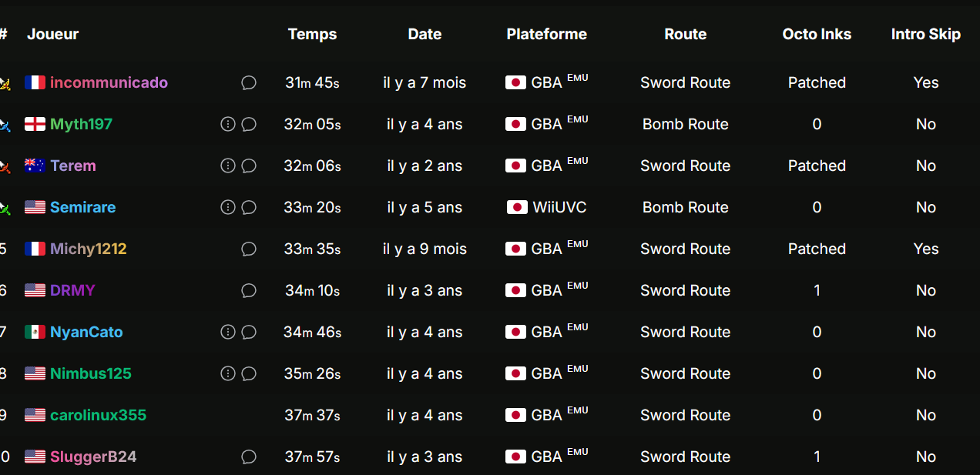The image size is (980, 475).
Task: Open the comment icon for Michy1212's run
Action: click(249, 249)
